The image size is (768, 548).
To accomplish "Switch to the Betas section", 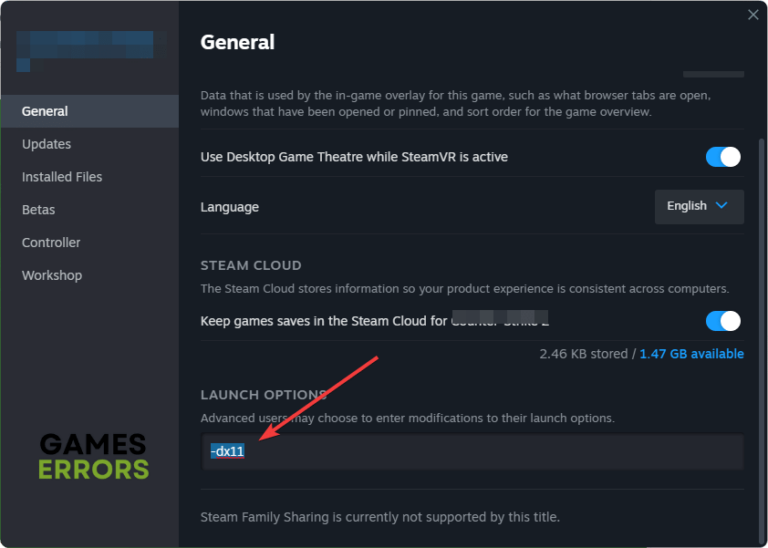I will coord(38,210).
